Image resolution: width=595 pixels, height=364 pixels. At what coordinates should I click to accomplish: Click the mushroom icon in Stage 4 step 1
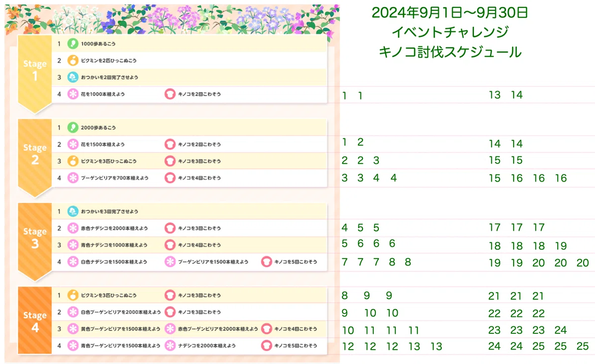170,295
